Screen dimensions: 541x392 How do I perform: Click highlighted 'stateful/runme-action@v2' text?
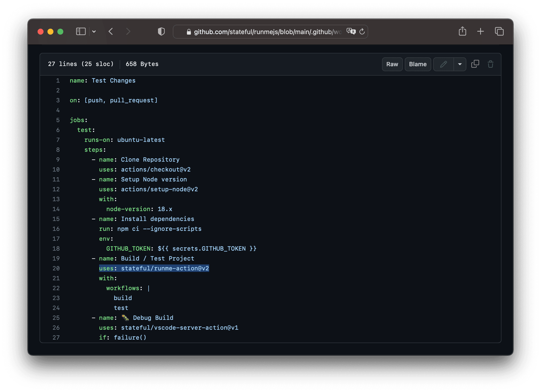(165, 268)
